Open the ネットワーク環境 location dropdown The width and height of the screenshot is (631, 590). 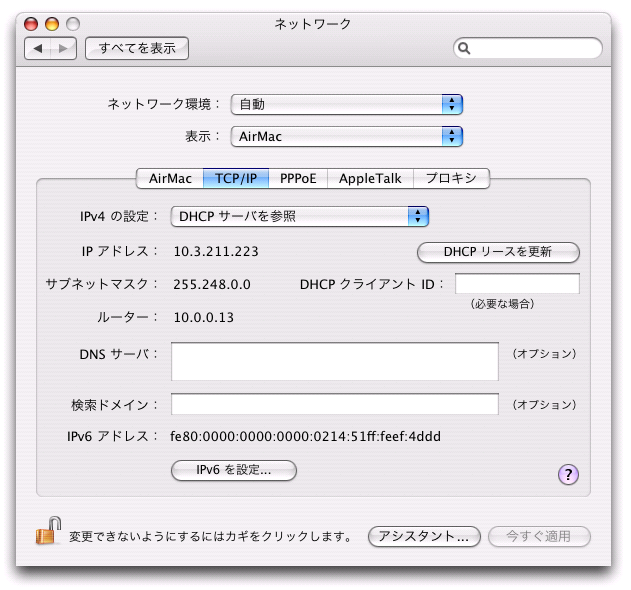(x=346, y=104)
